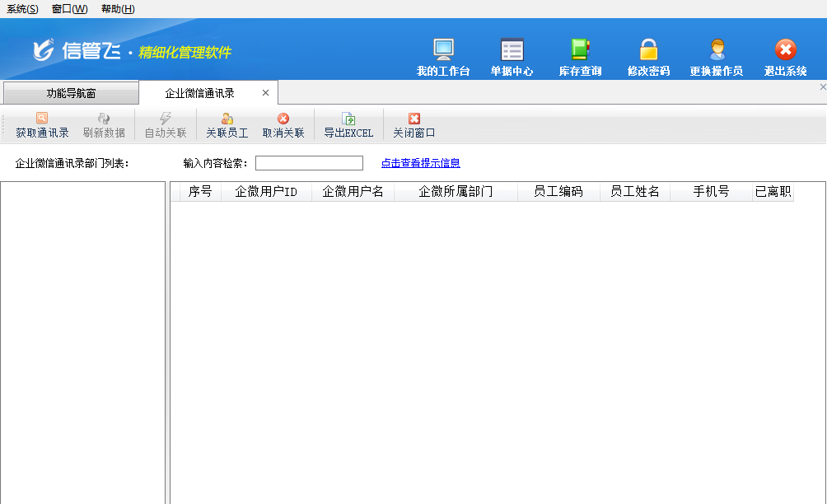Click 员工姓名 column header

[x=634, y=192]
